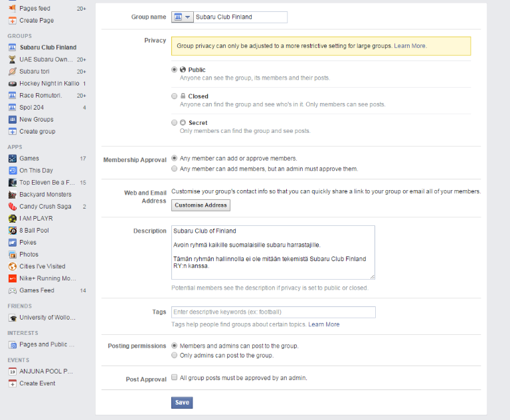510x420 pixels.
Task: Select members and admins can post option
Action: [x=175, y=346]
